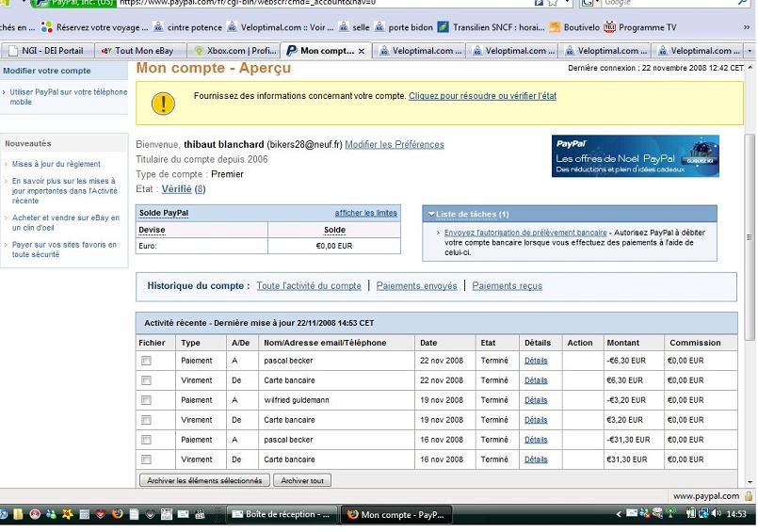
Task: Tick the checkbox for the -€31,30 EUR payment
Action: (x=146, y=440)
